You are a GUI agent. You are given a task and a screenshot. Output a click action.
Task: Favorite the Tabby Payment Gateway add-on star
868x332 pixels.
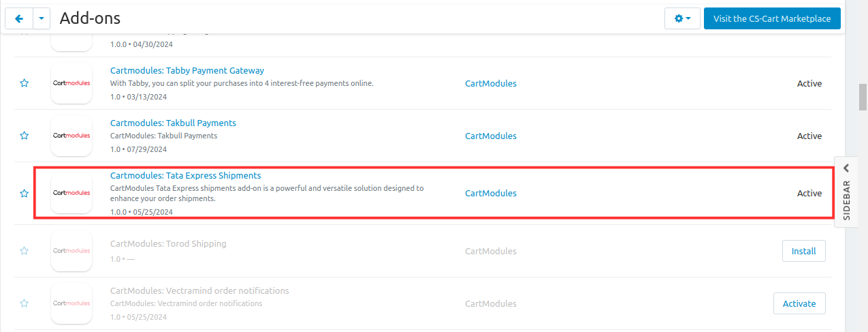[x=25, y=83]
